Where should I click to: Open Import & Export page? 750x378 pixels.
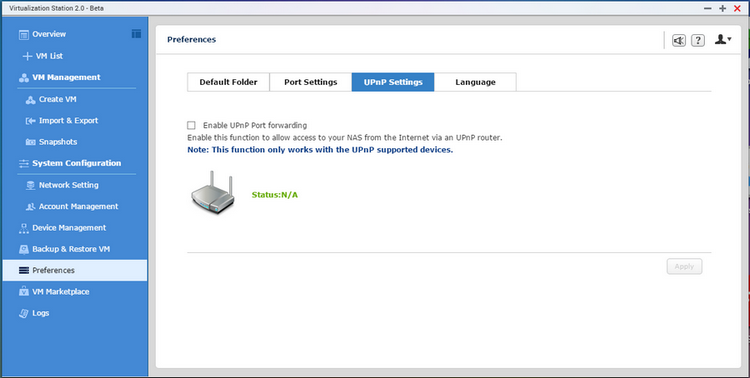tap(68, 121)
